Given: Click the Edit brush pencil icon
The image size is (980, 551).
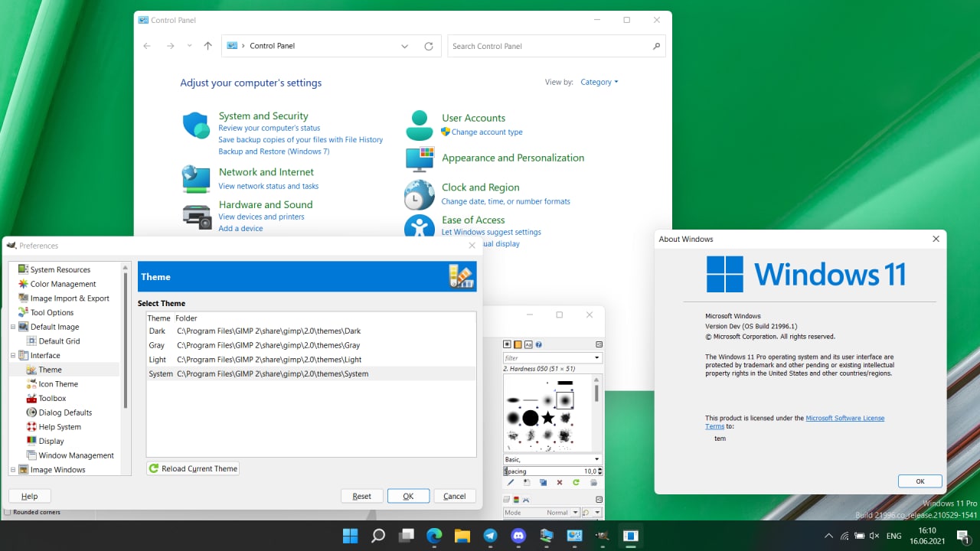Looking at the screenshot, I should click(x=510, y=483).
